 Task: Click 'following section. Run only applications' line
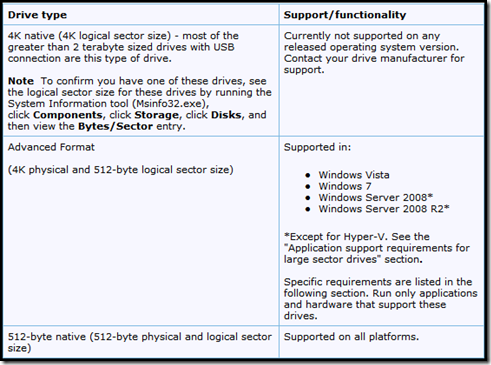(x=380, y=293)
